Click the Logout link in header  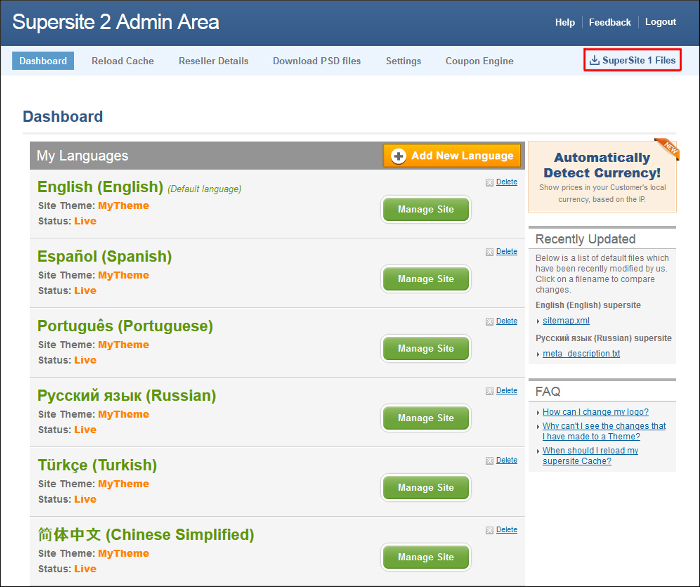[660, 22]
